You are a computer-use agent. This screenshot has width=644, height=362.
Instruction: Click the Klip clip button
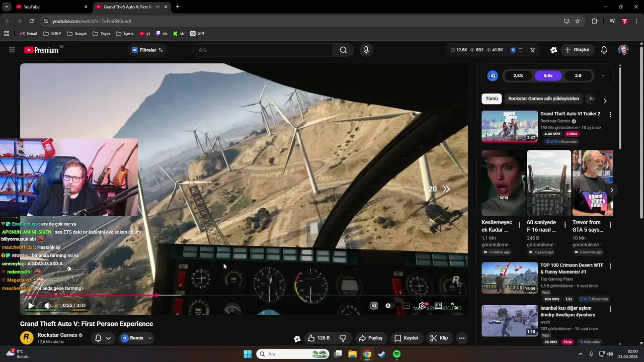tap(439, 338)
